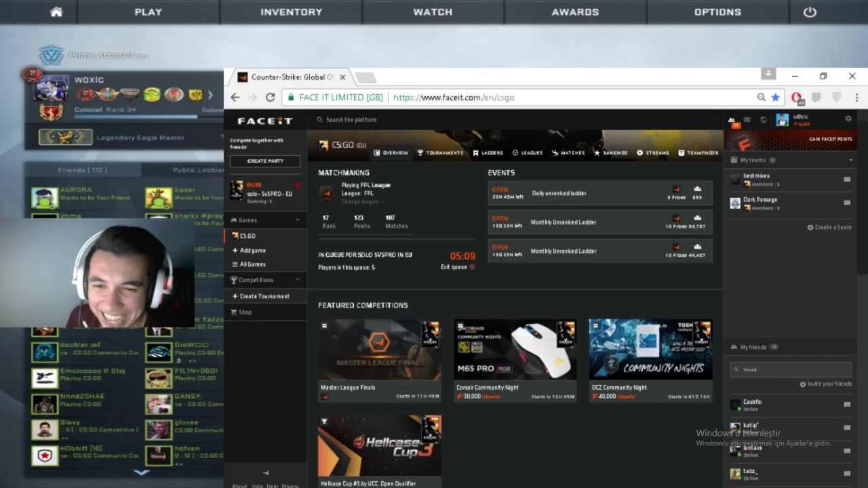
Task: Open Corsair Community Night card
Action: pyautogui.click(x=515, y=361)
